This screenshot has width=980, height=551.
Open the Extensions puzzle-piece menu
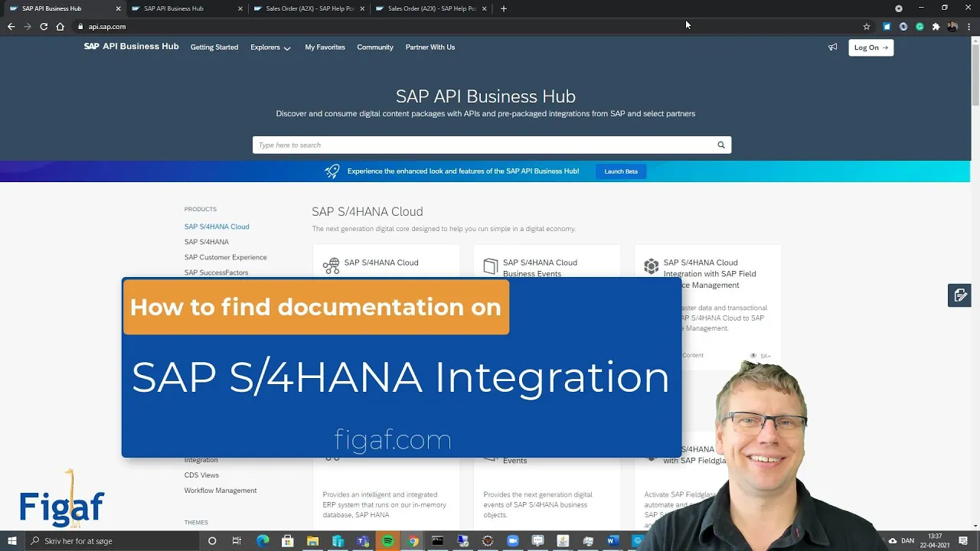(x=936, y=26)
